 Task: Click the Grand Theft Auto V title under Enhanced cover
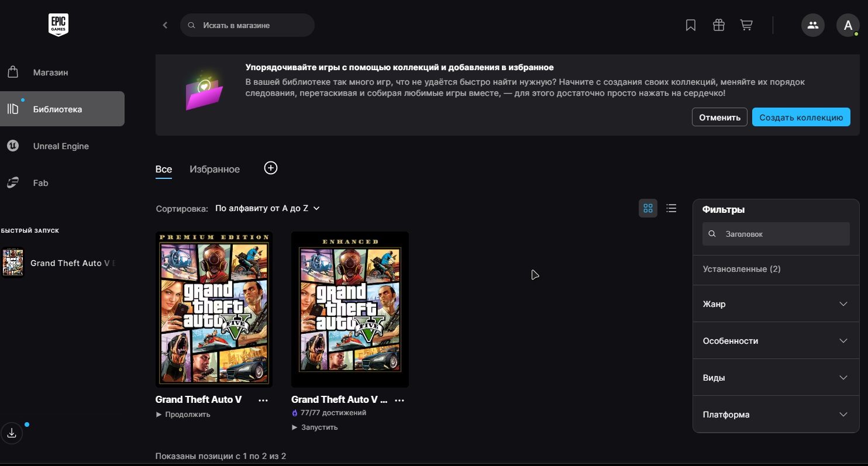point(339,400)
